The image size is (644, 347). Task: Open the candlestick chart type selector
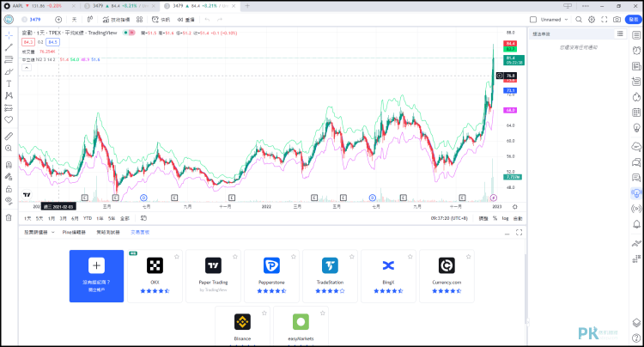click(x=90, y=19)
